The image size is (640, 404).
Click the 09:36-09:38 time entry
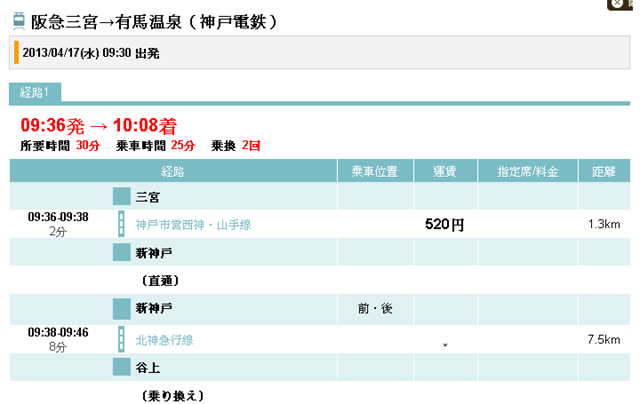[58, 217]
